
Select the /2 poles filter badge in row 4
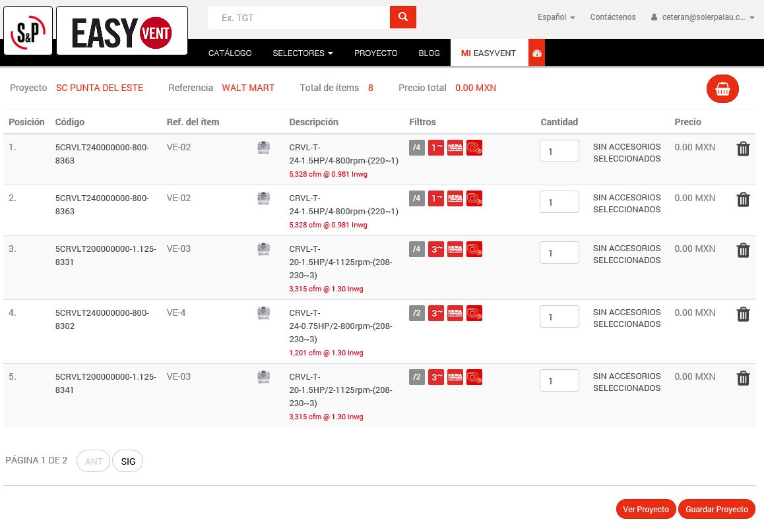click(417, 313)
